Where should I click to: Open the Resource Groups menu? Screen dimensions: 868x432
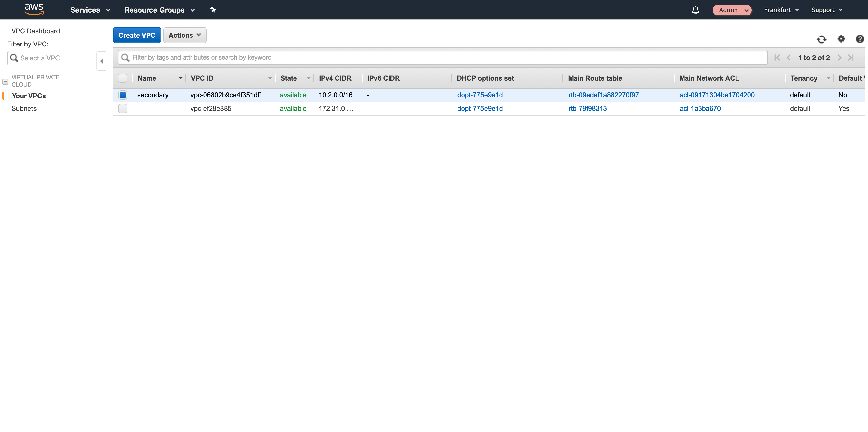[x=159, y=10]
